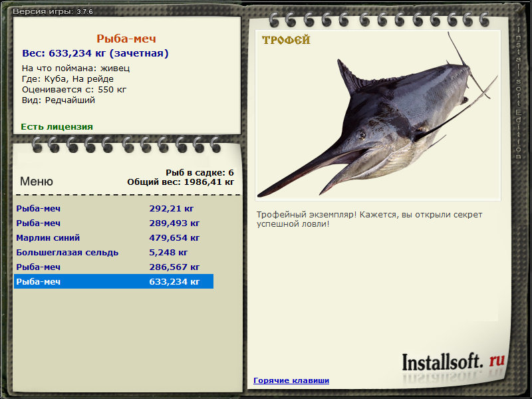This screenshot has width=532, height=399.
Task: Select Рыба-меч weighing 286,567 кг
Action: 114,267
